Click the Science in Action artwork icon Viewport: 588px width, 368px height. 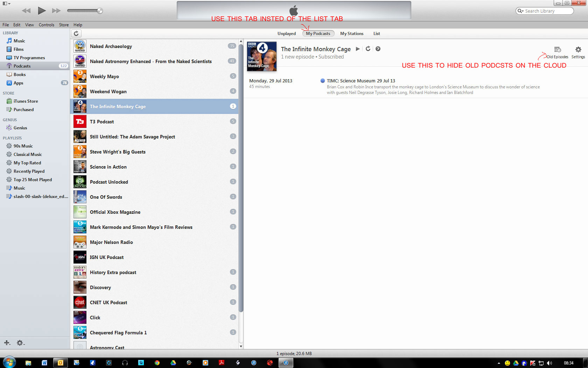coord(80,167)
